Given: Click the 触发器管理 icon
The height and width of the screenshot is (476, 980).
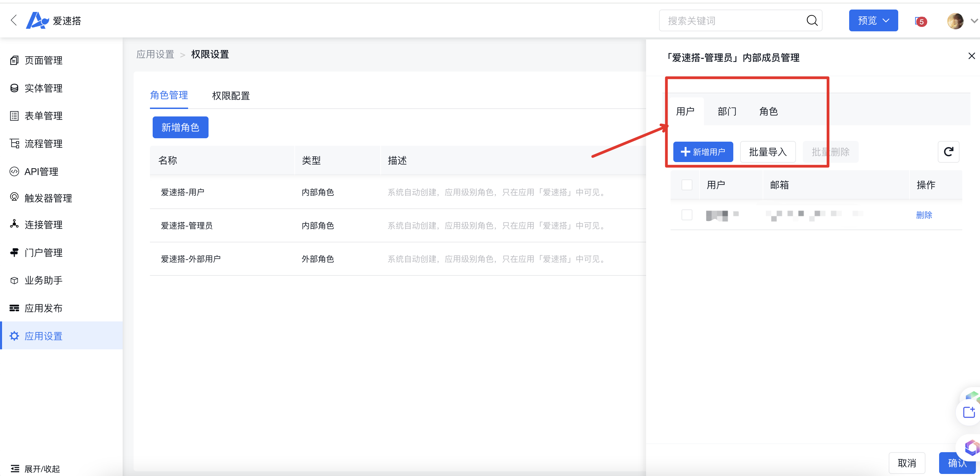Looking at the screenshot, I should tap(14, 197).
